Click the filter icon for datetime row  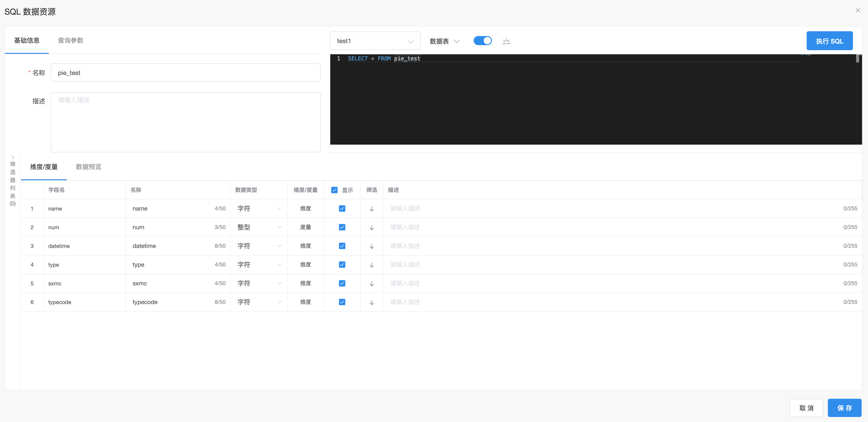(x=372, y=246)
